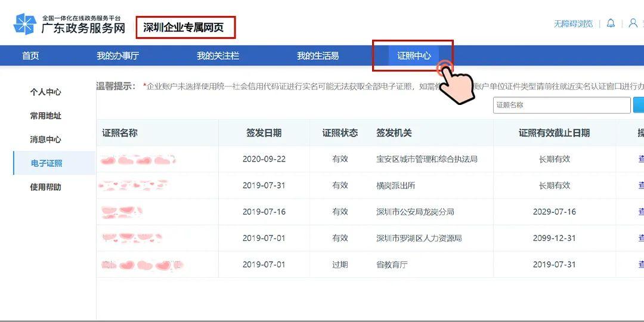Open 使用帮助 in the sidebar
644x322 pixels.
point(46,187)
